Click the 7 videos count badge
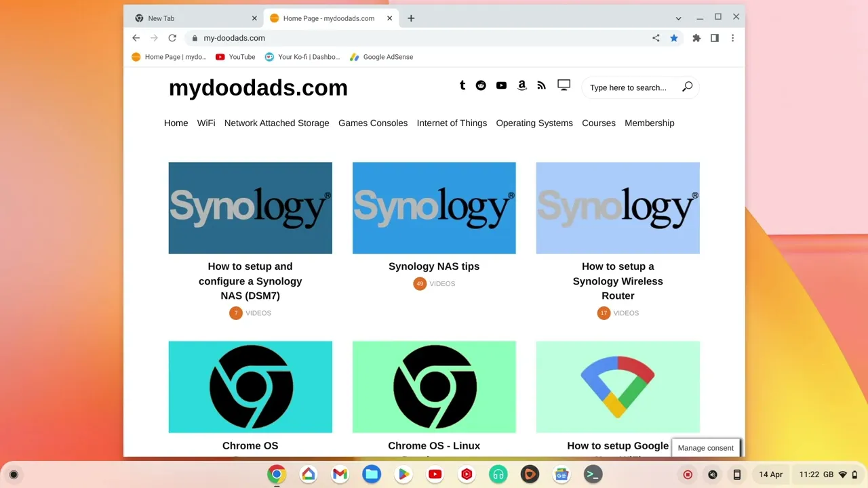868x488 pixels. pyautogui.click(x=236, y=313)
